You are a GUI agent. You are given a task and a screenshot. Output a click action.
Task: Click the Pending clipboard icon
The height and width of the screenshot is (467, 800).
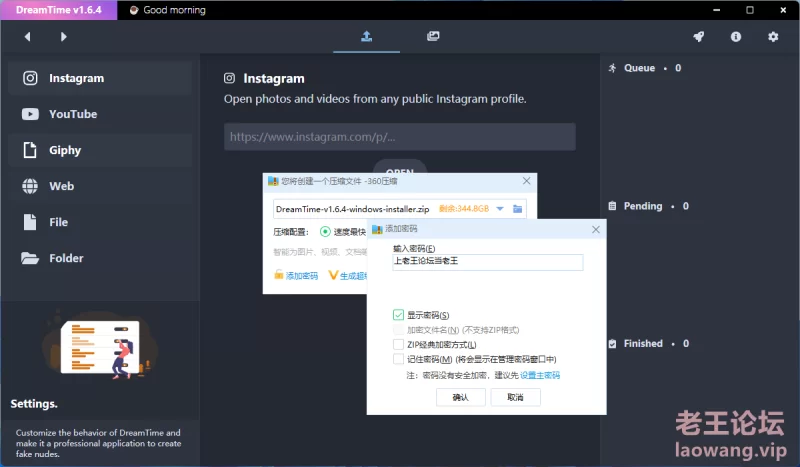612,206
